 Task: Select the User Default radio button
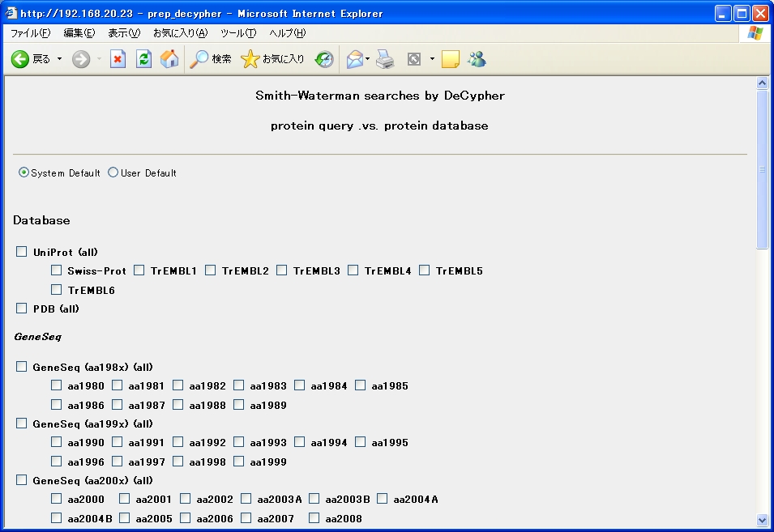coord(113,172)
